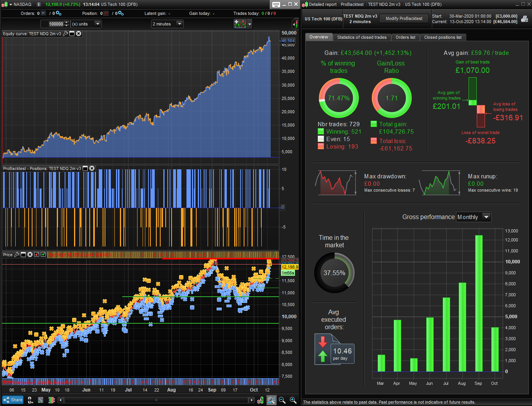The image size is (532, 406).
Task: Open the Gross performance Monthly dropdown
Action: pyautogui.click(x=474, y=217)
